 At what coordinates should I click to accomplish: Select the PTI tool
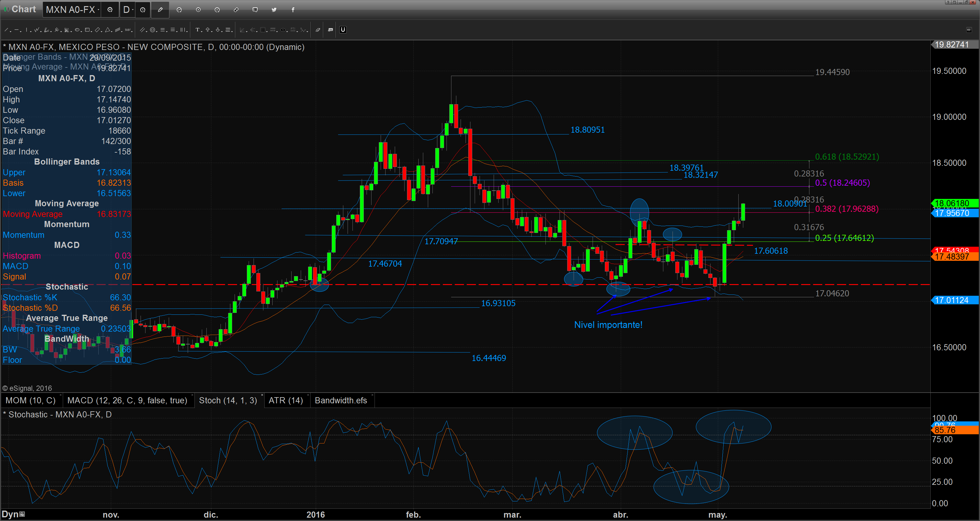293,30
